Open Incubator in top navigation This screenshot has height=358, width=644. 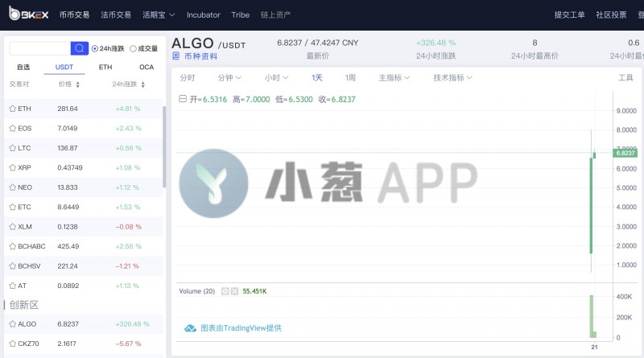pos(204,15)
